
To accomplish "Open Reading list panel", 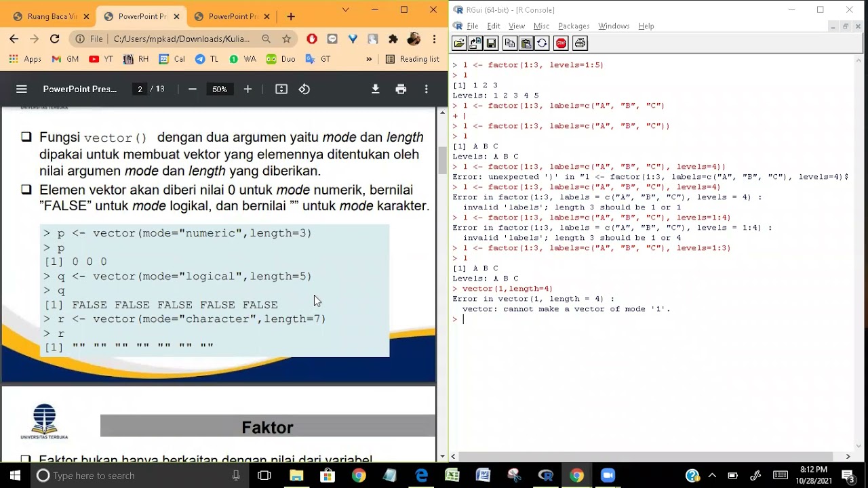I will [x=412, y=59].
